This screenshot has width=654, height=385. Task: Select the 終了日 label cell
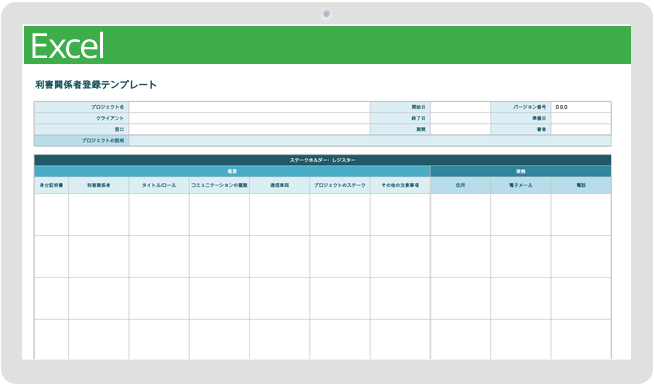point(400,118)
